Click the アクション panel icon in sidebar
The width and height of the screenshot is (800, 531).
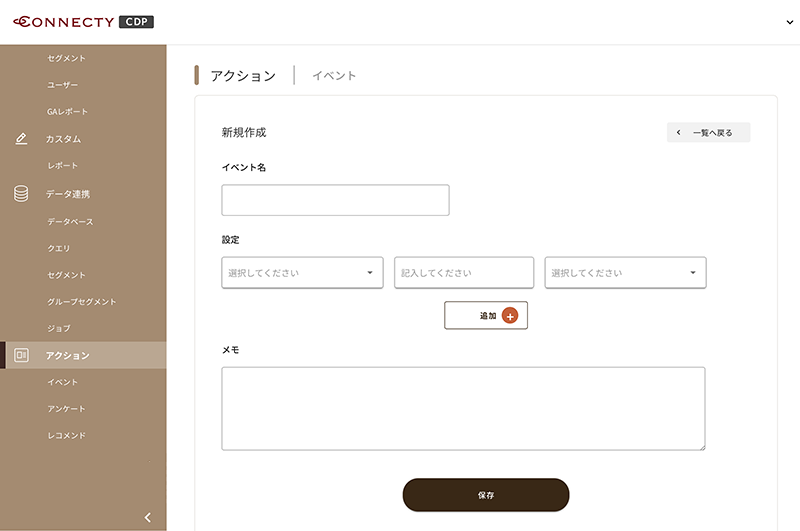tap(21, 355)
